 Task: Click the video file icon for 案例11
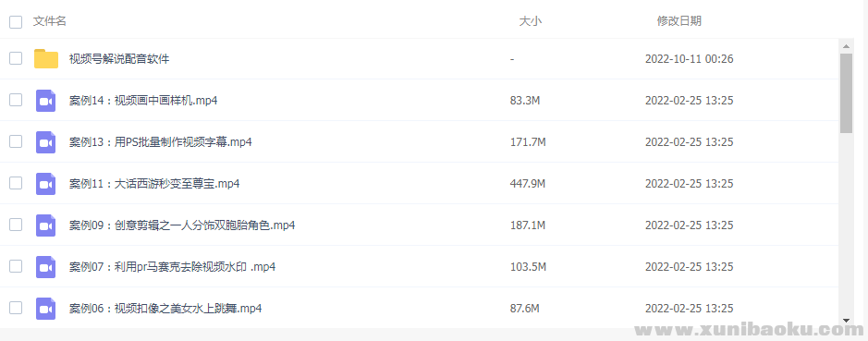point(46,184)
